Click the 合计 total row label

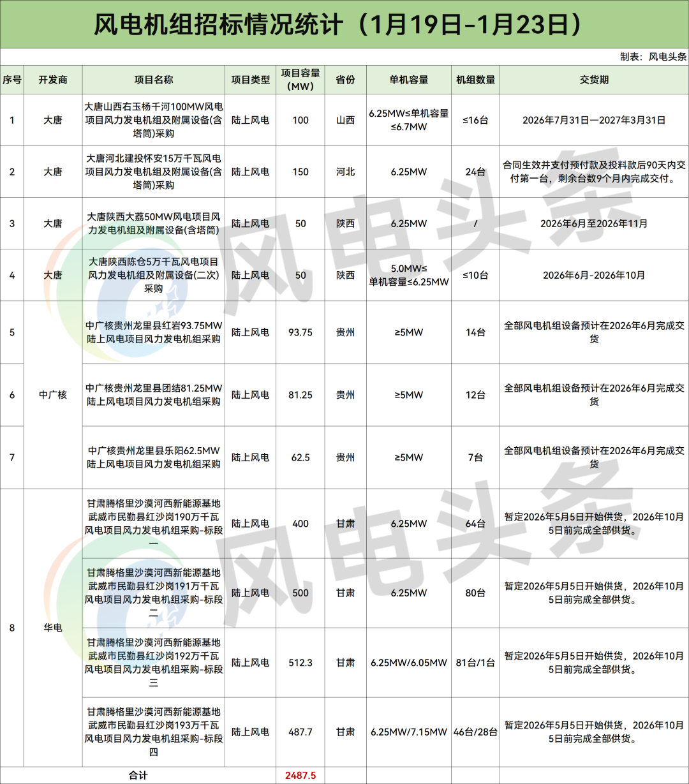[138, 776]
